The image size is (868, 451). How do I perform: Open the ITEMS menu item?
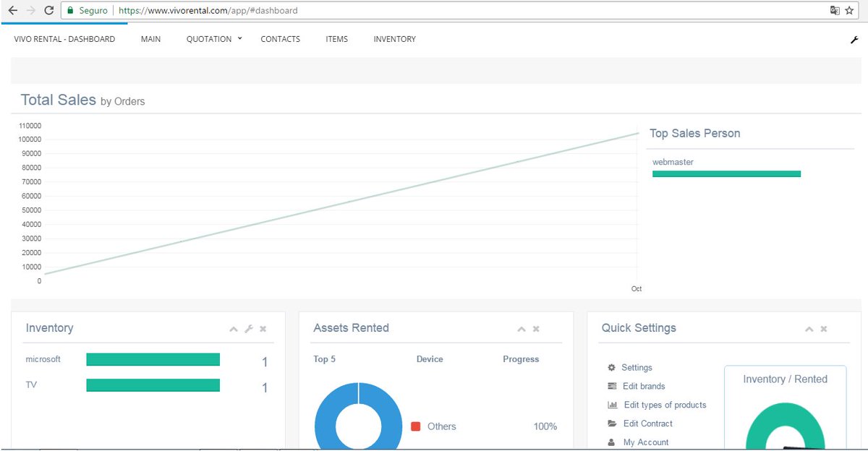336,39
